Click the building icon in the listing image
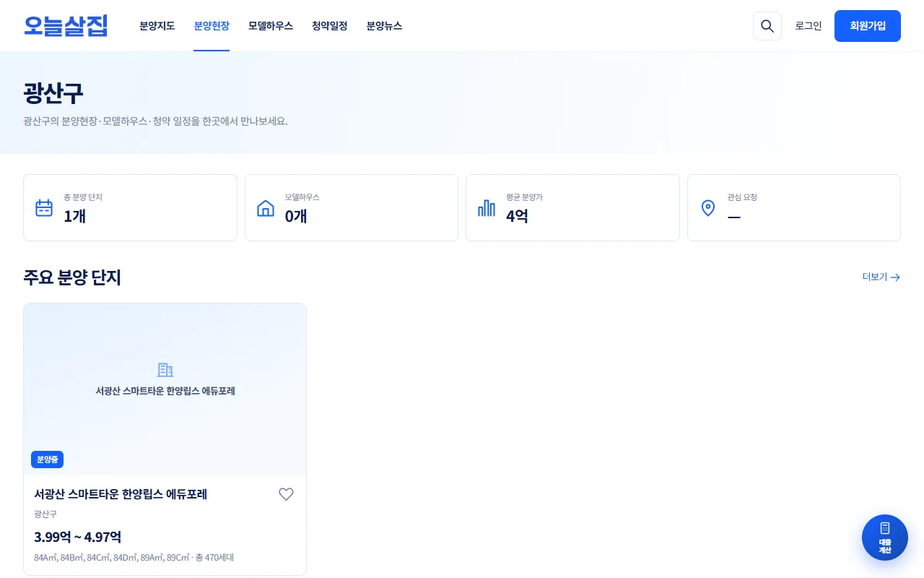Viewport: 924px width, 578px height. point(165,370)
